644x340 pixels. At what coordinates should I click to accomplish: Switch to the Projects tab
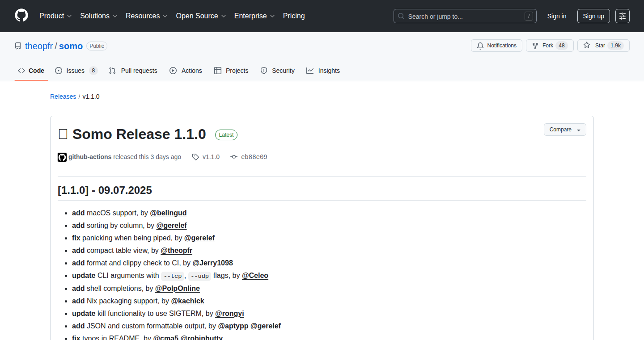point(231,71)
